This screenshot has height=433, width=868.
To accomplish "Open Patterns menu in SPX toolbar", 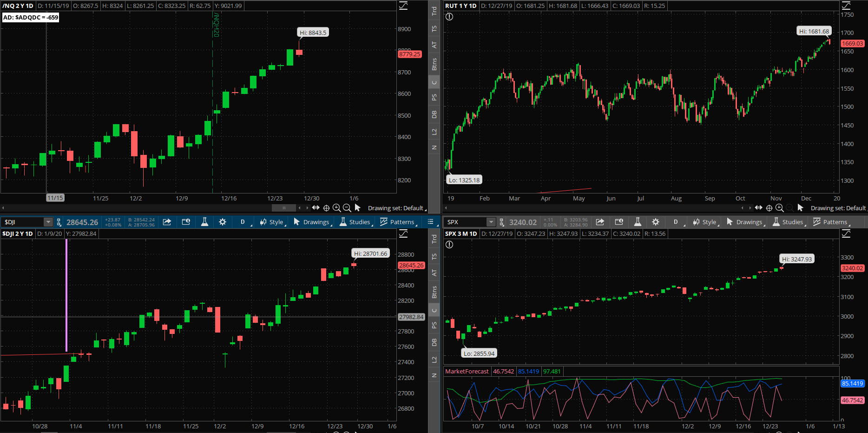I will point(832,222).
